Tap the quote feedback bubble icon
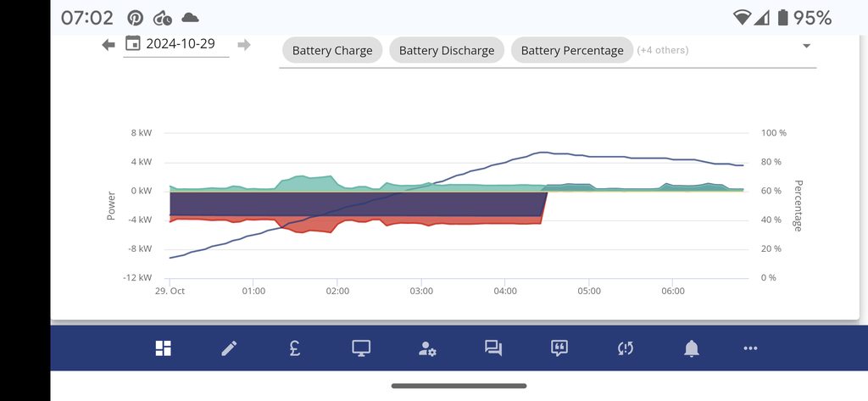Screen dimensions: 868x401 tap(559, 348)
